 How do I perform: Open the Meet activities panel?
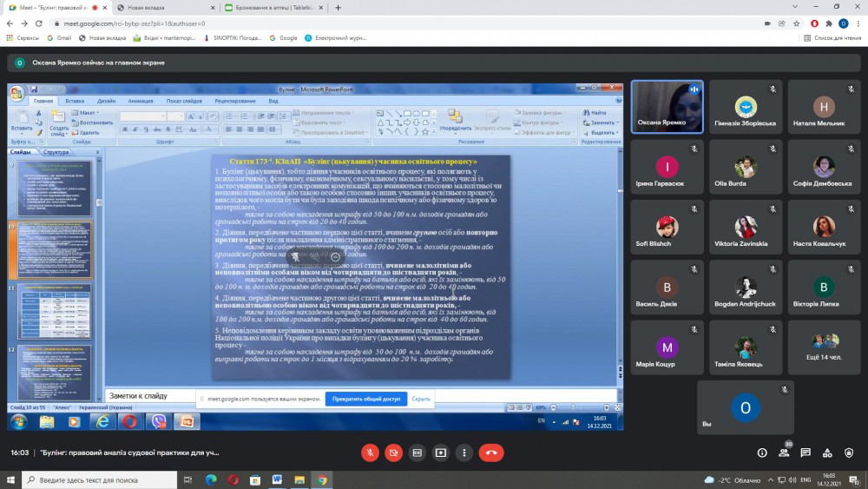[x=827, y=453]
